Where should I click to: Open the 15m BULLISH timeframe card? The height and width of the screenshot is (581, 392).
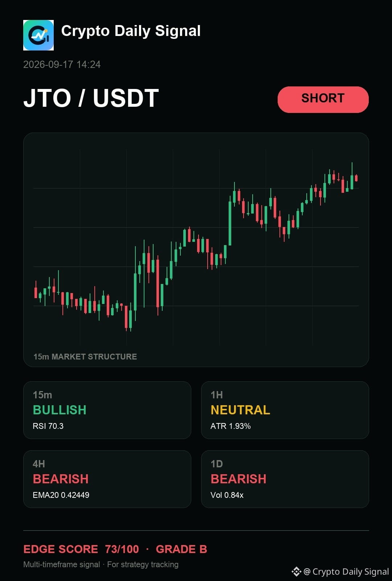click(107, 410)
